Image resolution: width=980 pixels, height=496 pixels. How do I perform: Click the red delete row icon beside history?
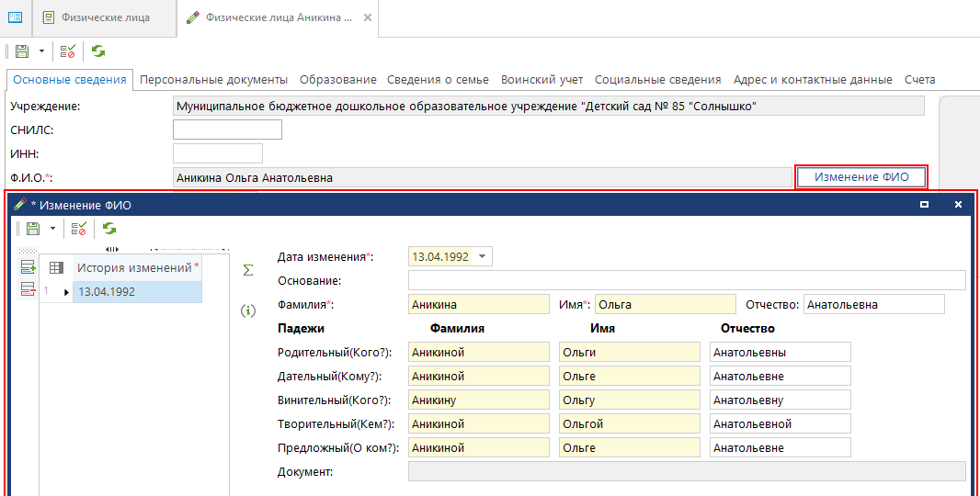point(28,290)
